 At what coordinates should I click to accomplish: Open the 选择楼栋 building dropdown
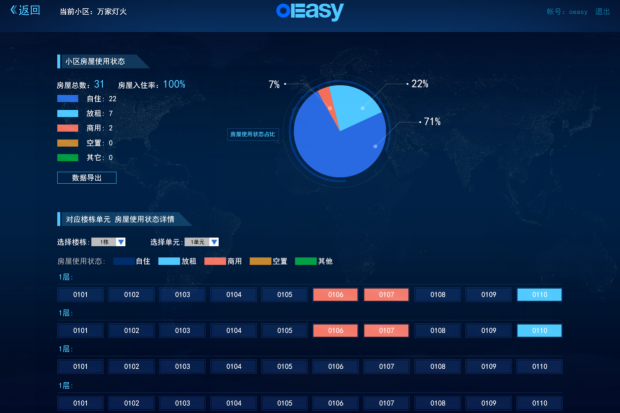click(x=108, y=242)
